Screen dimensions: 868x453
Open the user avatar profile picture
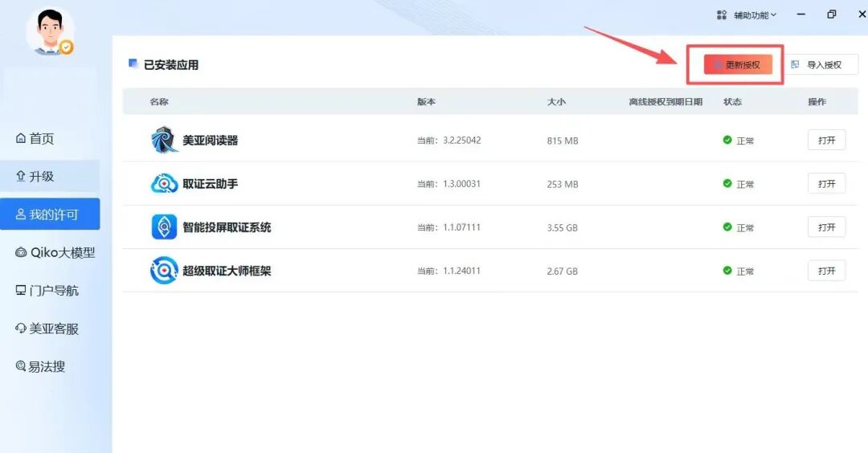point(50,31)
